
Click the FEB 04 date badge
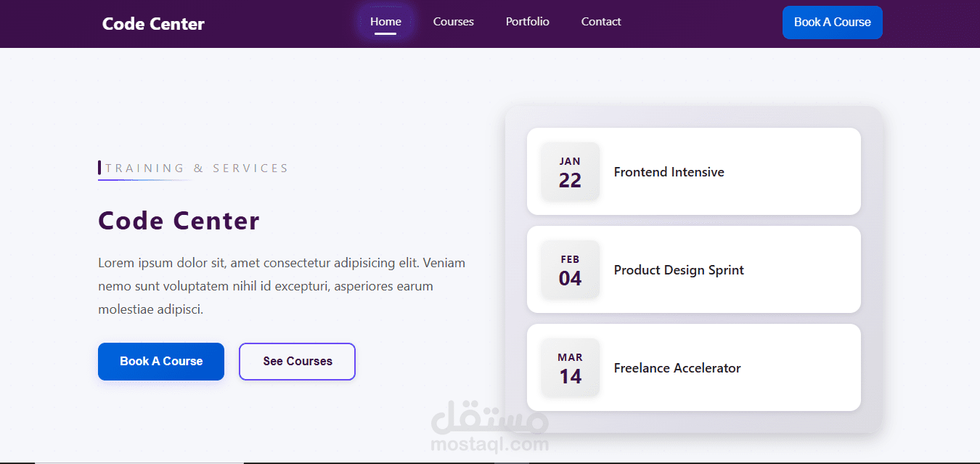pos(570,270)
